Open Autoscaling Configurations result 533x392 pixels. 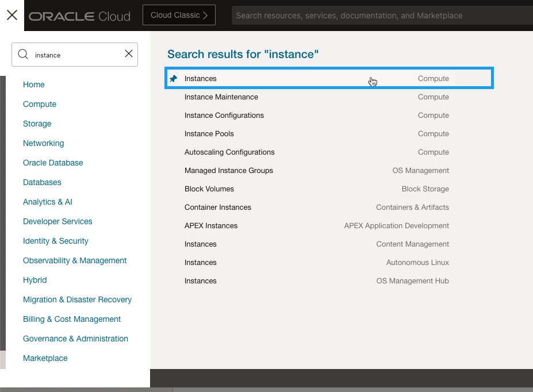tap(229, 152)
